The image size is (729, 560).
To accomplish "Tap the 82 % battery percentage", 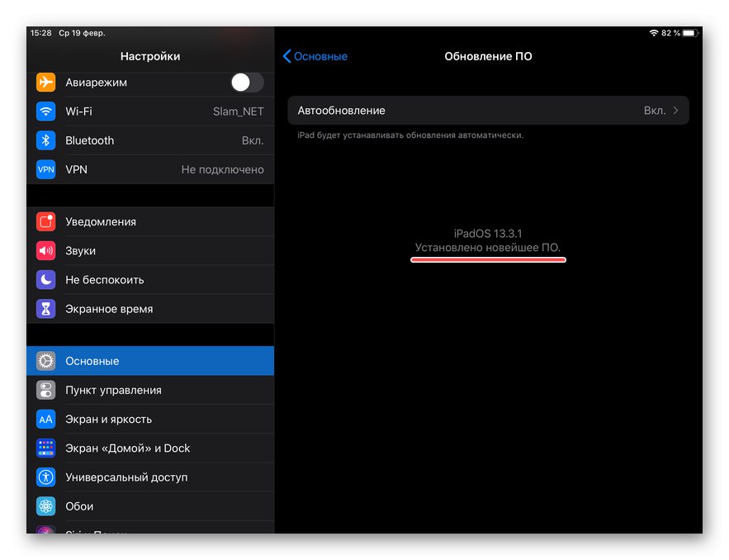I will click(x=670, y=33).
